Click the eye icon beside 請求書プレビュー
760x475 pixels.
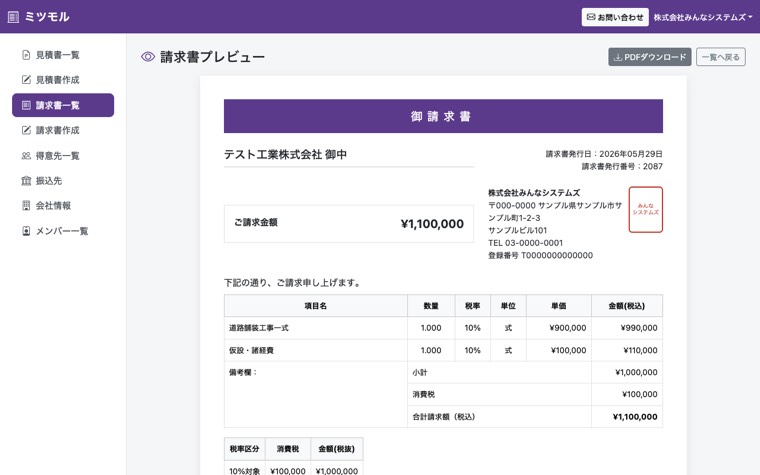[148, 57]
